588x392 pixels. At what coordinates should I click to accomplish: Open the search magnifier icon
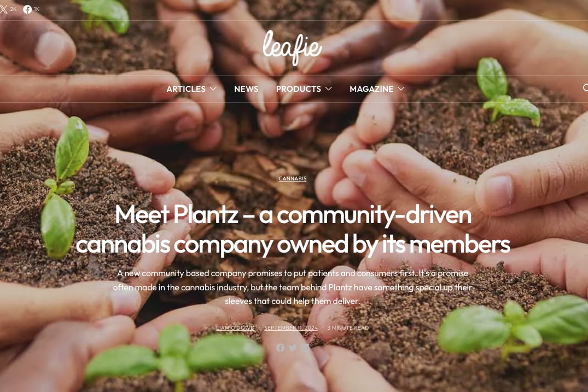click(585, 87)
